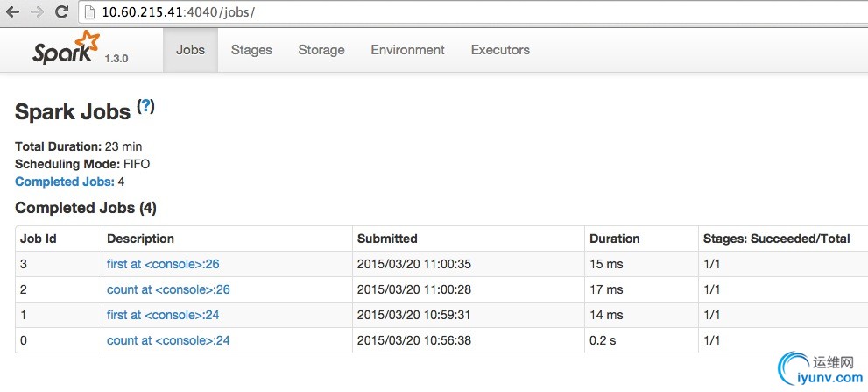Open job 1 'first at <console>:24'
This screenshot has width=868, height=392.
163,315
